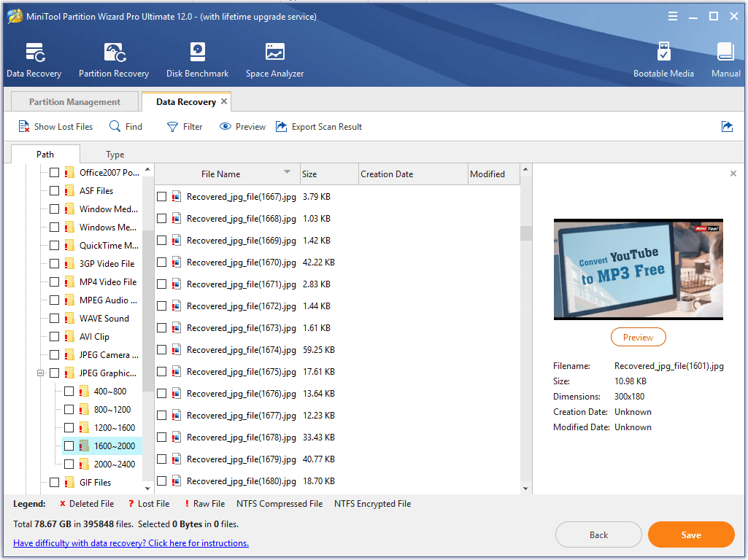Launch Disk Benchmark
This screenshot has height=560, width=748.
(196, 58)
